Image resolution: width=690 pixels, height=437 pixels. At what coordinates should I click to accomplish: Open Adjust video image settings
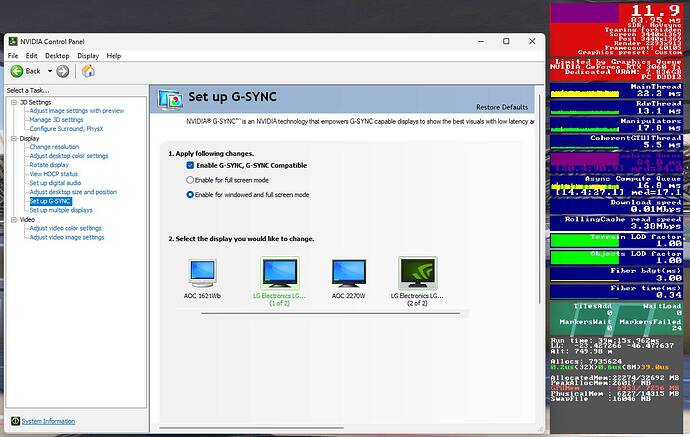67,237
